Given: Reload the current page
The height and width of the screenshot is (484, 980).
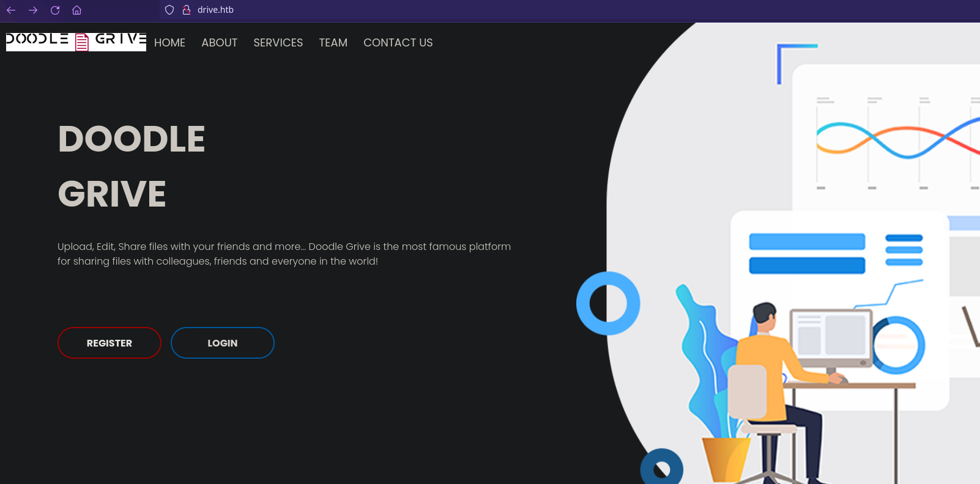Looking at the screenshot, I should 55,10.
